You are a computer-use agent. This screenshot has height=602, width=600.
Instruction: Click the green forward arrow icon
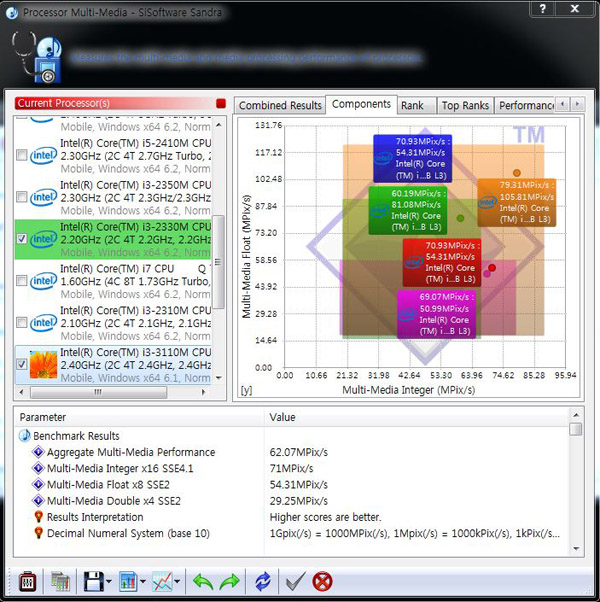pos(231,580)
